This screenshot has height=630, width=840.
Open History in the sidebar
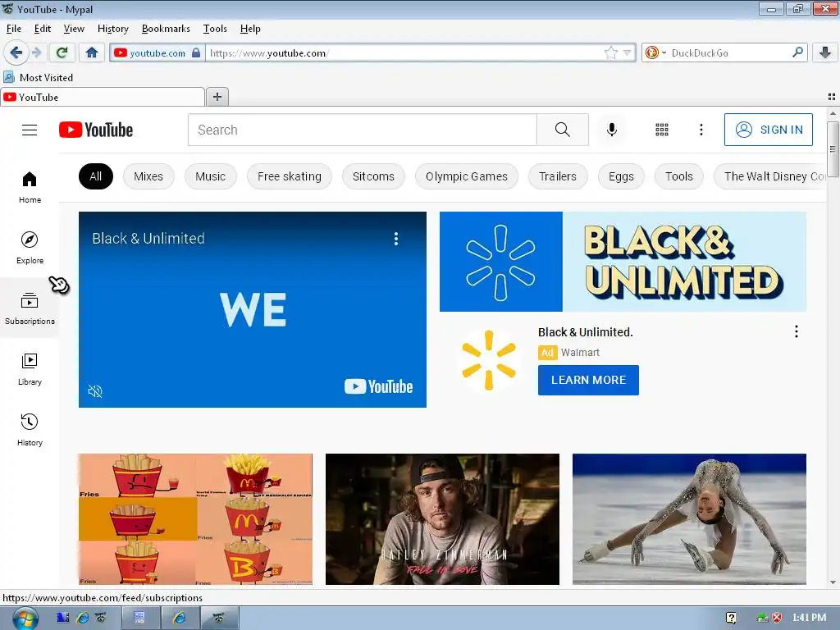[x=30, y=430]
